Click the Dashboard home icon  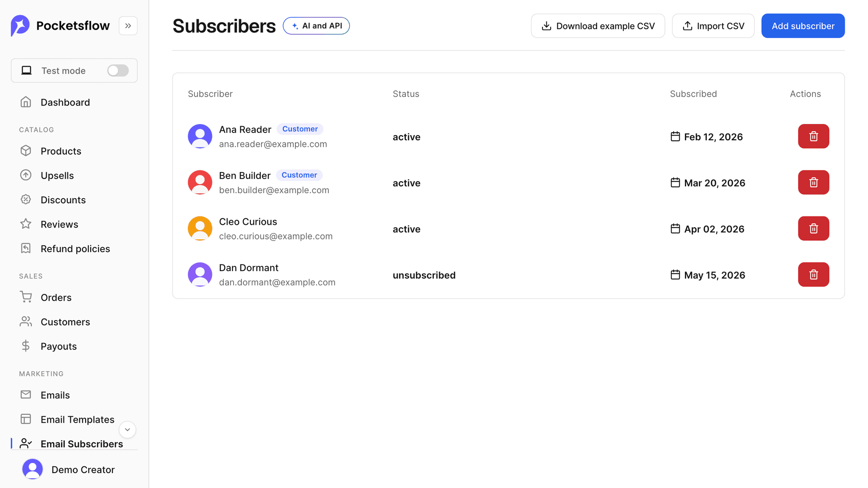[x=26, y=102]
